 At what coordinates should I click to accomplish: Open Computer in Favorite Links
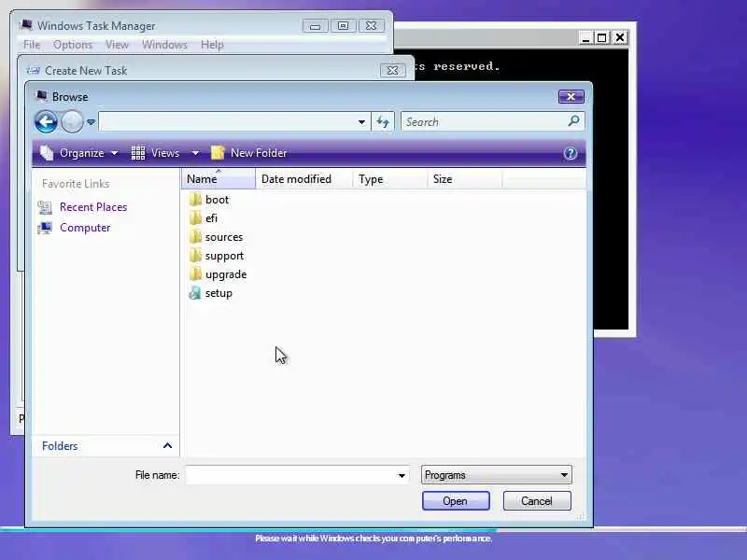tap(85, 228)
